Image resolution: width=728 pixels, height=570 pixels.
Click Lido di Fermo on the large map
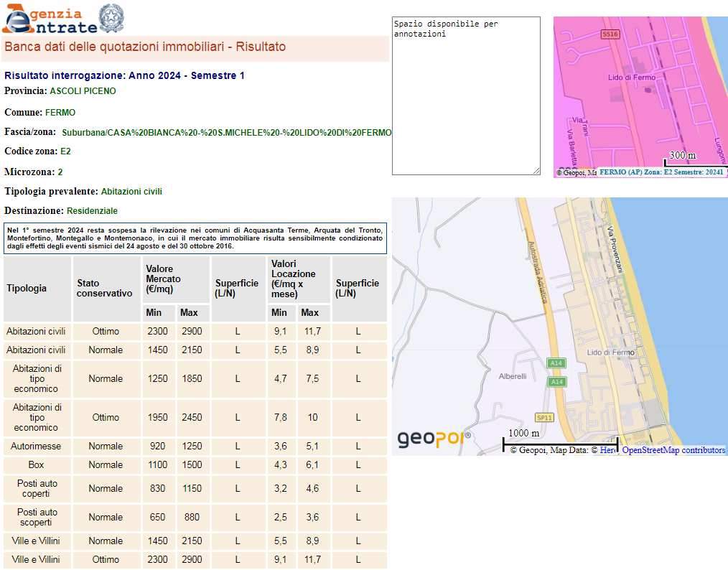click(x=610, y=352)
